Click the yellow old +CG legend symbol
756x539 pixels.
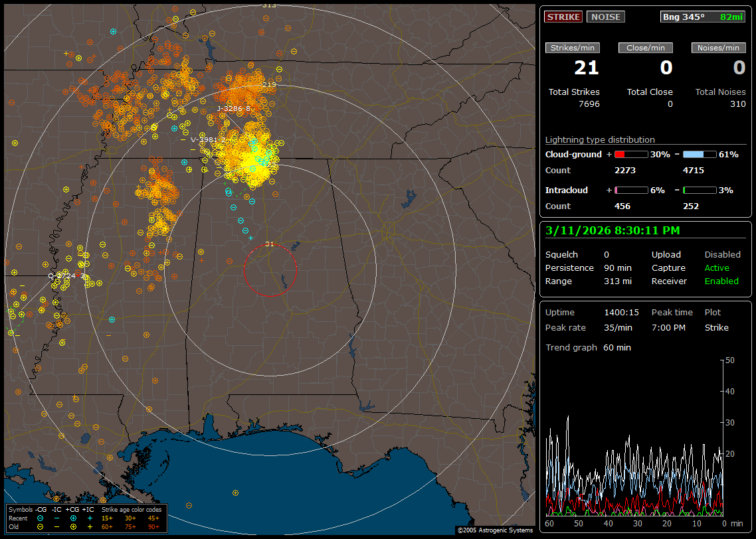point(73,526)
